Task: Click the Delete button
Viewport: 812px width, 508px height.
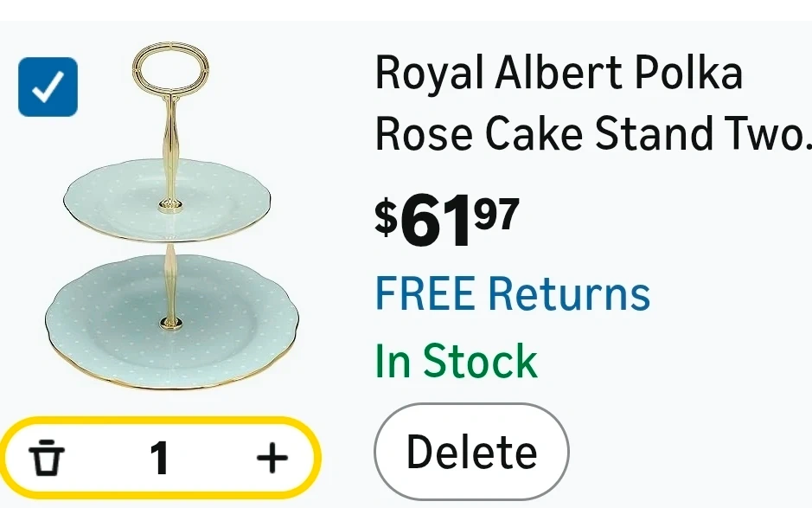Action: pyautogui.click(x=471, y=452)
